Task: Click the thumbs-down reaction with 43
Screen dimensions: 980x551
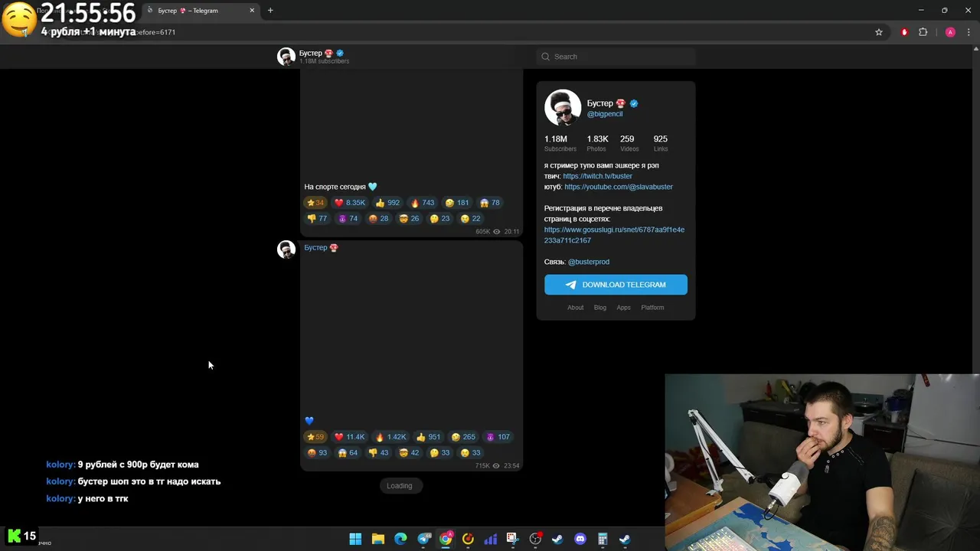Action: [x=378, y=453]
